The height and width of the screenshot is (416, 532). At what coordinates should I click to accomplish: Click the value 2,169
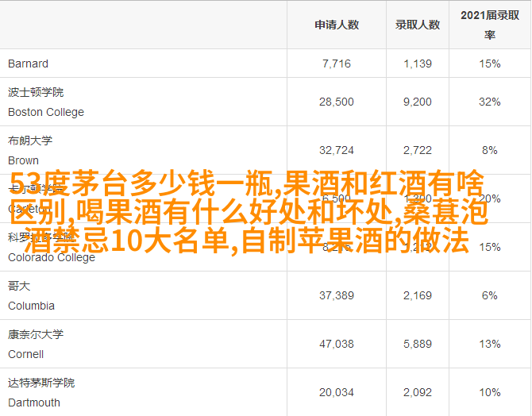(418, 295)
